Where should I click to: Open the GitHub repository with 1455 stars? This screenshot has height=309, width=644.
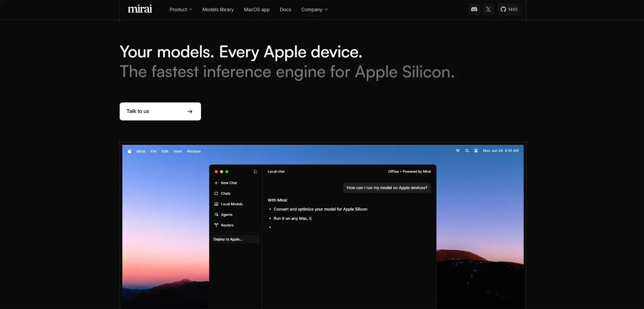point(509,10)
